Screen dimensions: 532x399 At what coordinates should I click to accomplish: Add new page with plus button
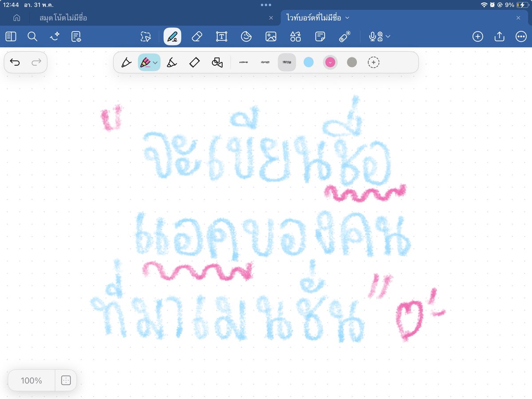[477, 36]
